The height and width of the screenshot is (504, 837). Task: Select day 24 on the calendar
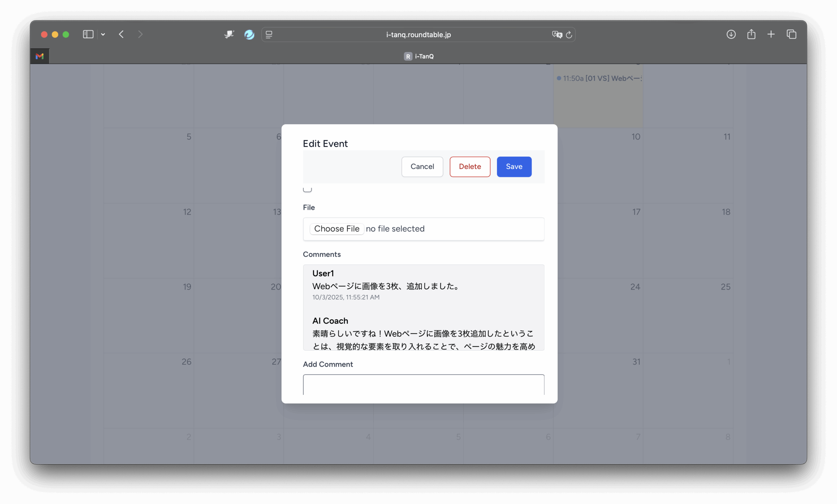coord(635,287)
